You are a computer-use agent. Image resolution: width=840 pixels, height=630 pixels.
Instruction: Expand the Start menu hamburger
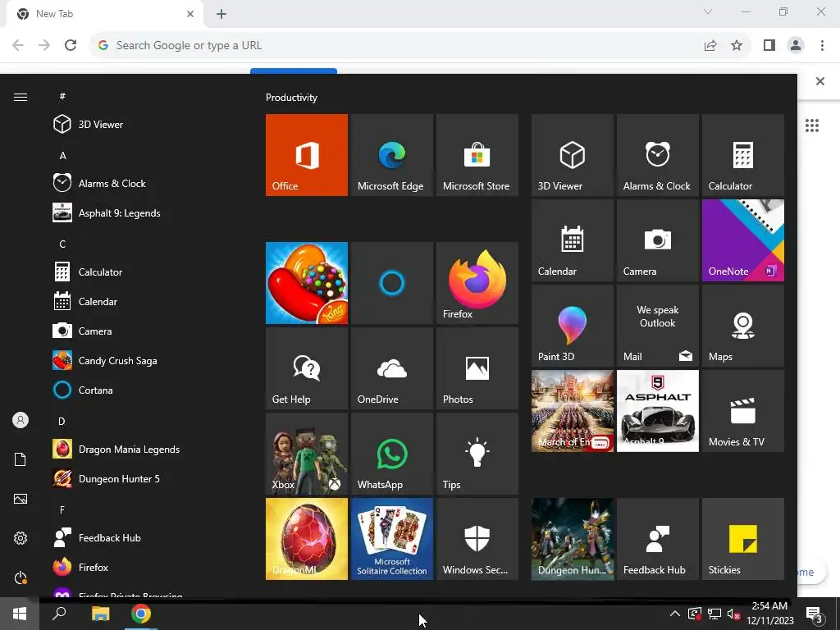(x=21, y=97)
